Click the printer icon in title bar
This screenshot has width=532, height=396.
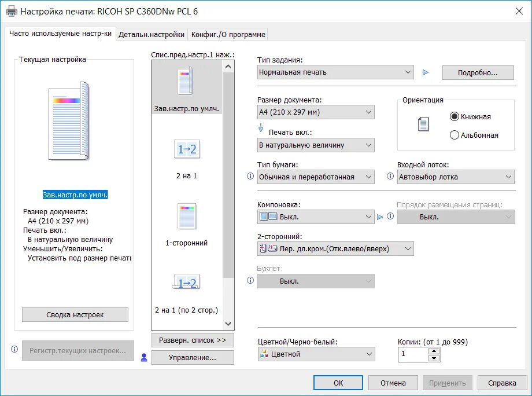[12, 11]
